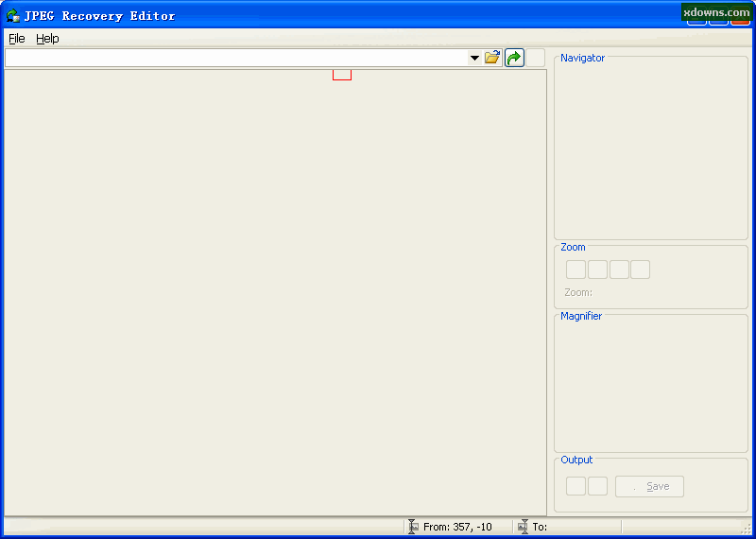This screenshot has width=756, height=539.
Task: Click the JPEG Recovery Editor title bar icon
Action: pyautogui.click(x=13, y=15)
